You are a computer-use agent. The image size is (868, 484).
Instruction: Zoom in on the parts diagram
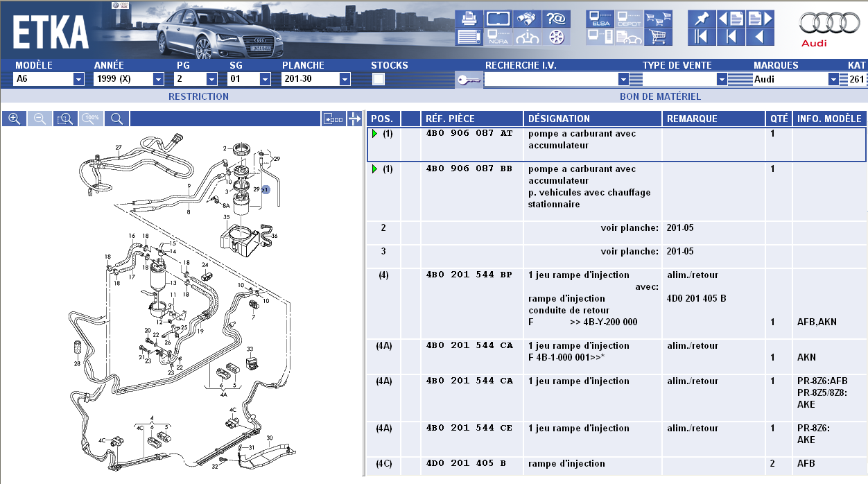pos(14,119)
